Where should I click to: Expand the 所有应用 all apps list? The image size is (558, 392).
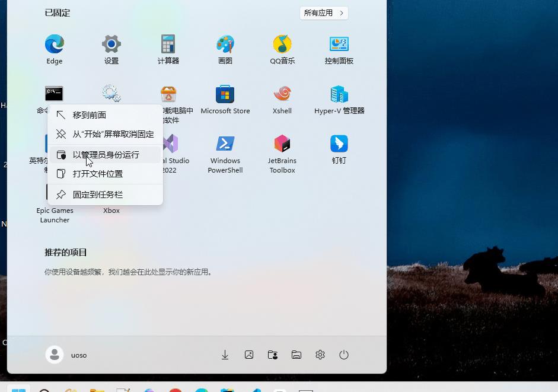tap(324, 13)
